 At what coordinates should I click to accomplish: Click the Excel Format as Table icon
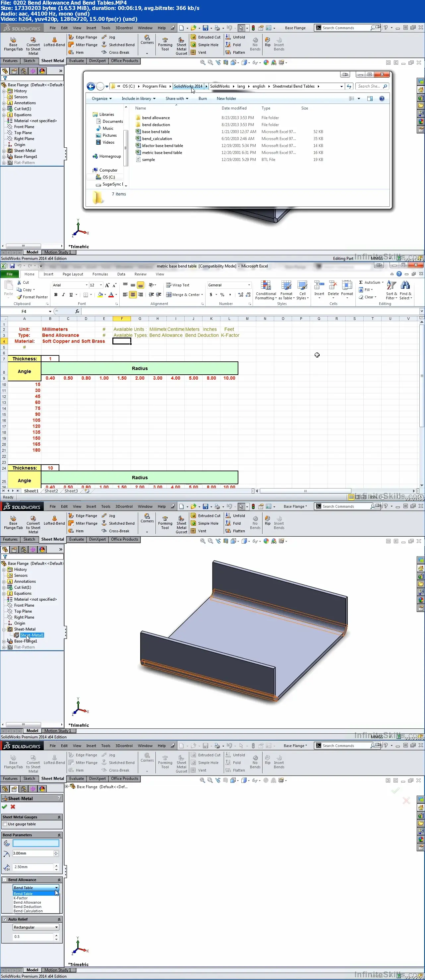pos(286,285)
